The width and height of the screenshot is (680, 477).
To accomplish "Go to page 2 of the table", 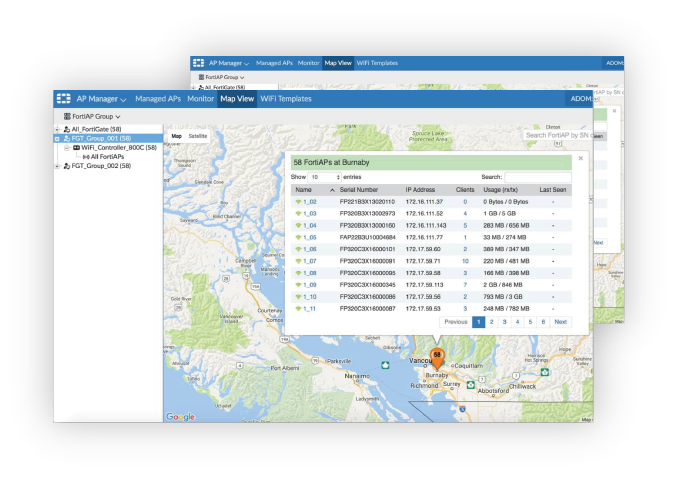I will pyautogui.click(x=491, y=322).
